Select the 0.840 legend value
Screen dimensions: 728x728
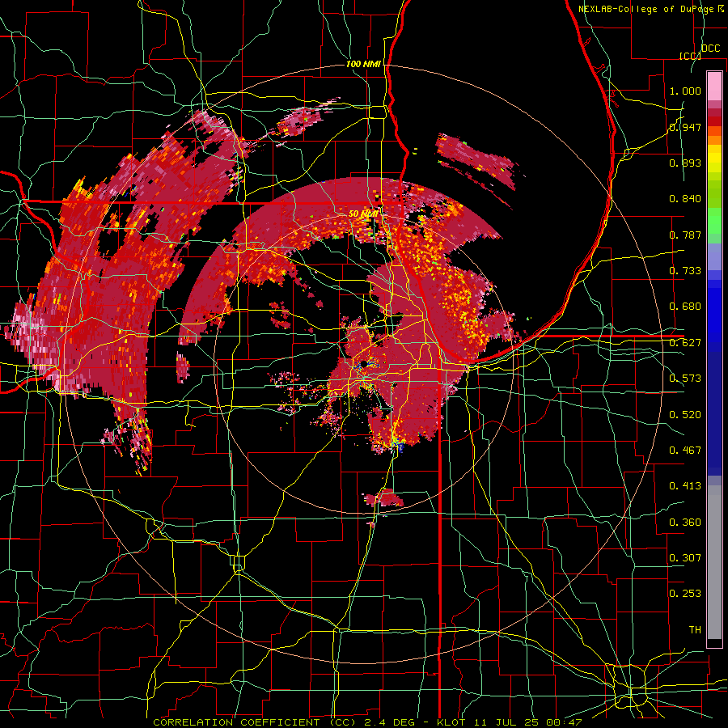[x=685, y=199]
